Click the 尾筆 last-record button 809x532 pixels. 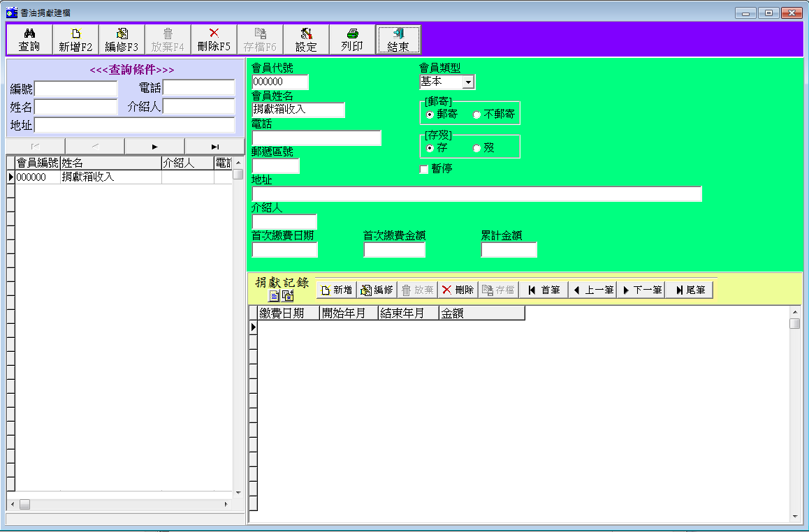689,290
